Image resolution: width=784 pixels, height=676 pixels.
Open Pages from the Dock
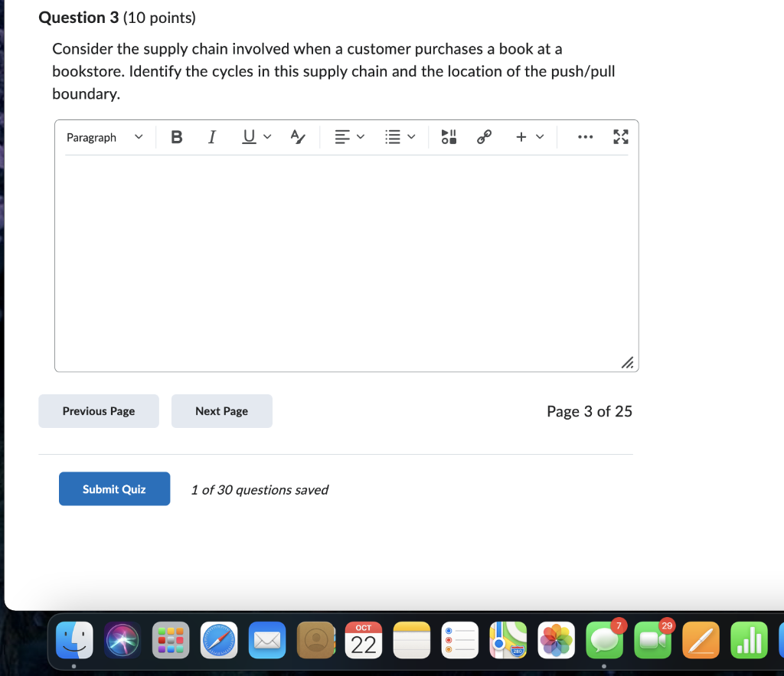point(701,641)
